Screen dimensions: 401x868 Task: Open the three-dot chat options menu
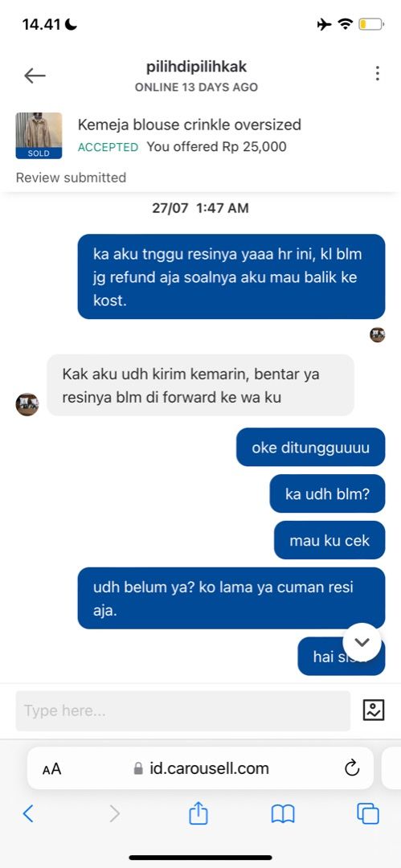coord(377,73)
